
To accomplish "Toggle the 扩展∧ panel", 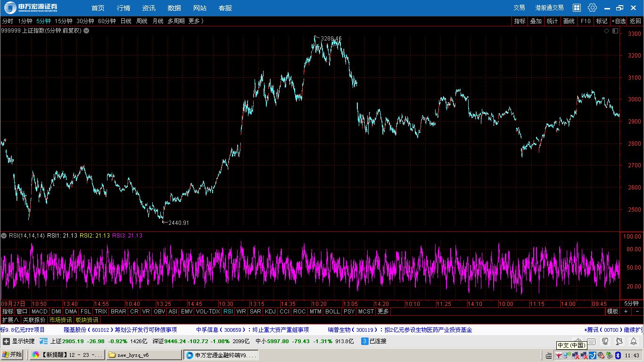I will (x=10, y=320).
